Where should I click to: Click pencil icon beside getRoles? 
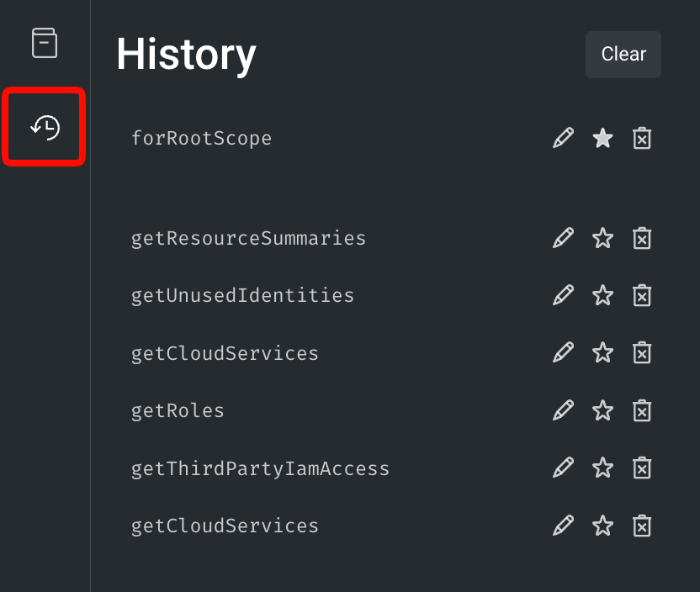563,410
